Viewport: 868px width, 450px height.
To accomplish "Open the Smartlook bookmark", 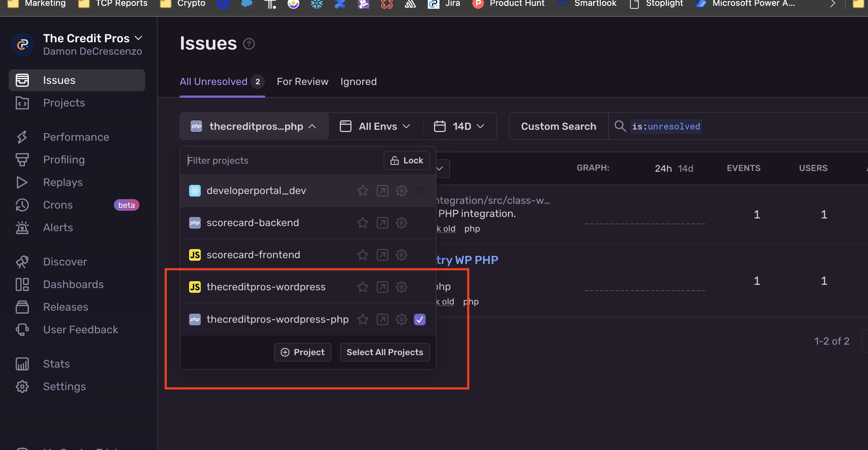I will coord(587,4).
